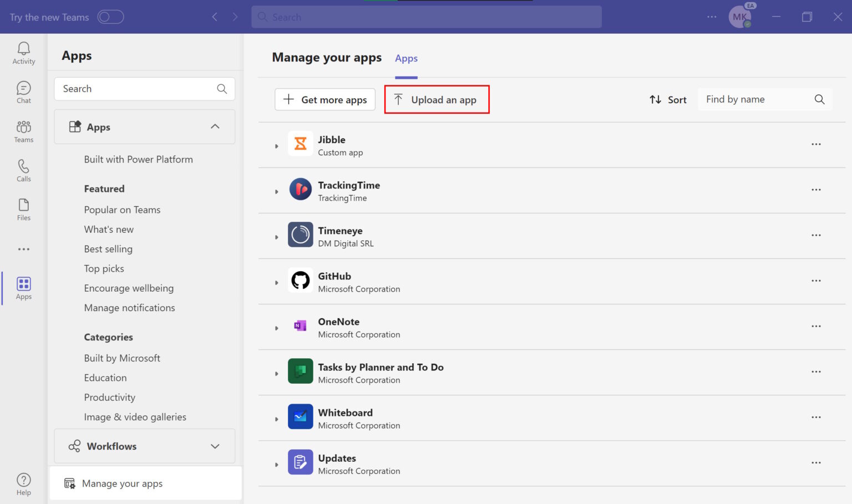Click the Sort icon above the app list
Image resolution: width=852 pixels, height=504 pixels.
655,99
